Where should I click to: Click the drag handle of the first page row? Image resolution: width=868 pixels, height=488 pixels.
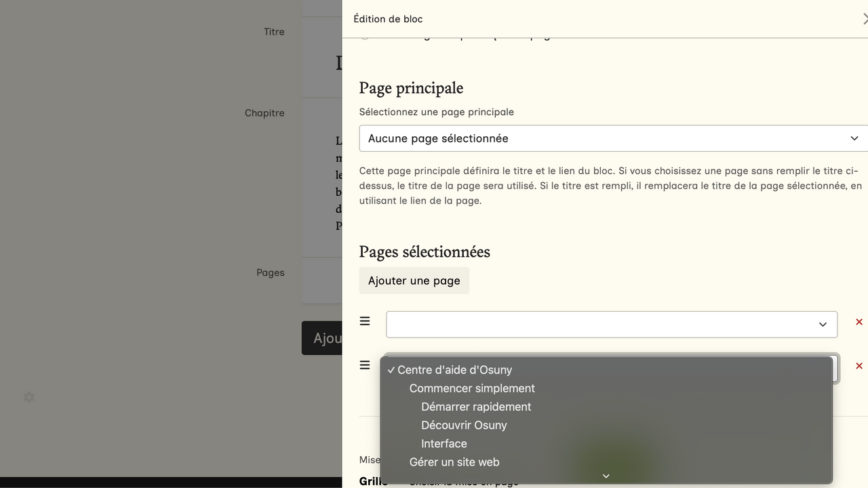[x=365, y=321]
